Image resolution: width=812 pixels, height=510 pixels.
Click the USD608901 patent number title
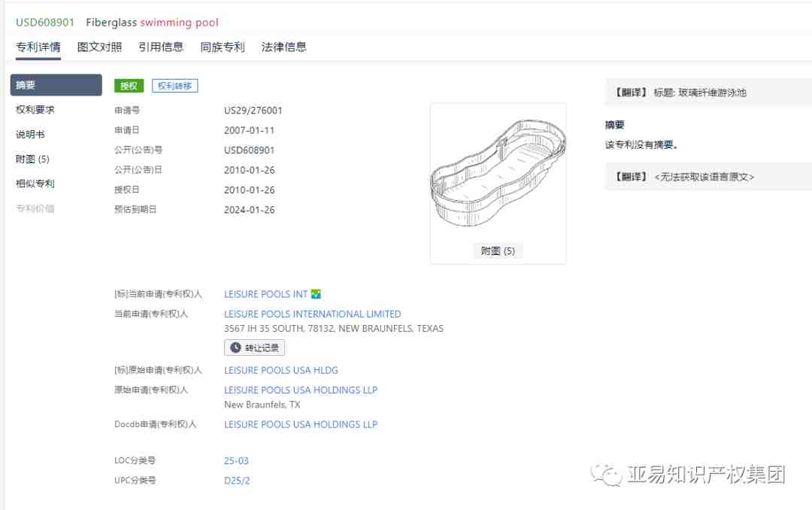tap(45, 23)
